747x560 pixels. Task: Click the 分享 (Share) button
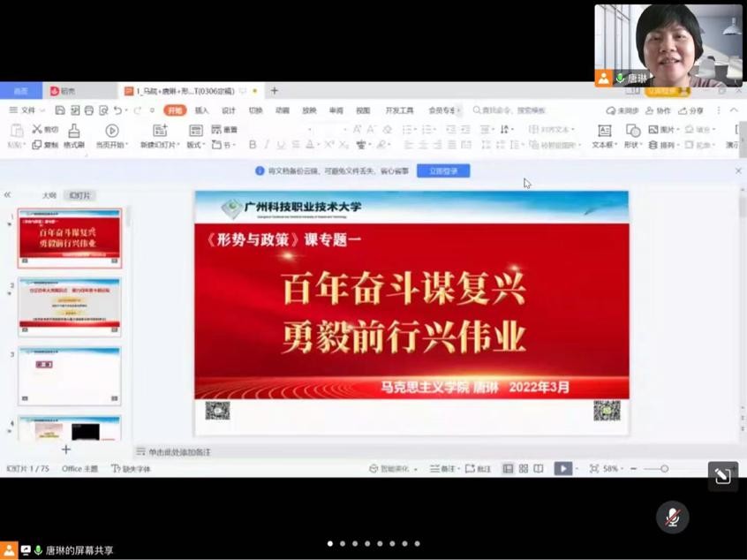[x=691, y=110]
